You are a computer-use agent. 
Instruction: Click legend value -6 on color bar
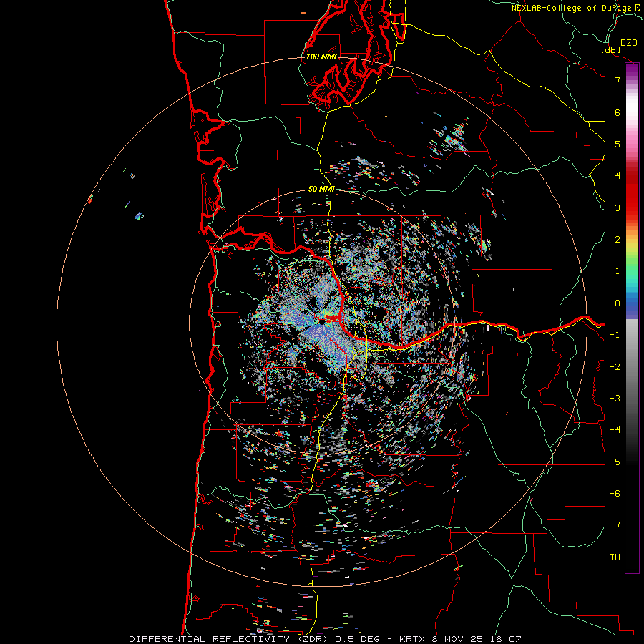(615, 493)
